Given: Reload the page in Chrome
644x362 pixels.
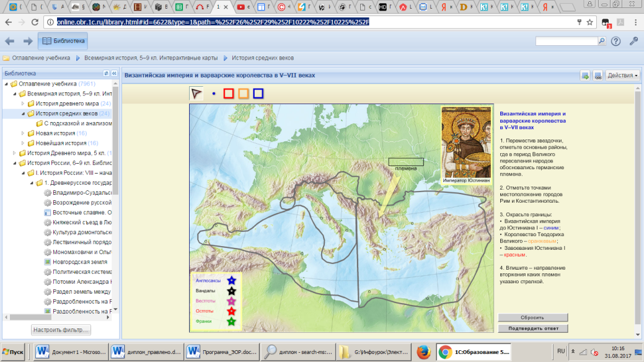Looking at the screenshot, I should 35,22.
